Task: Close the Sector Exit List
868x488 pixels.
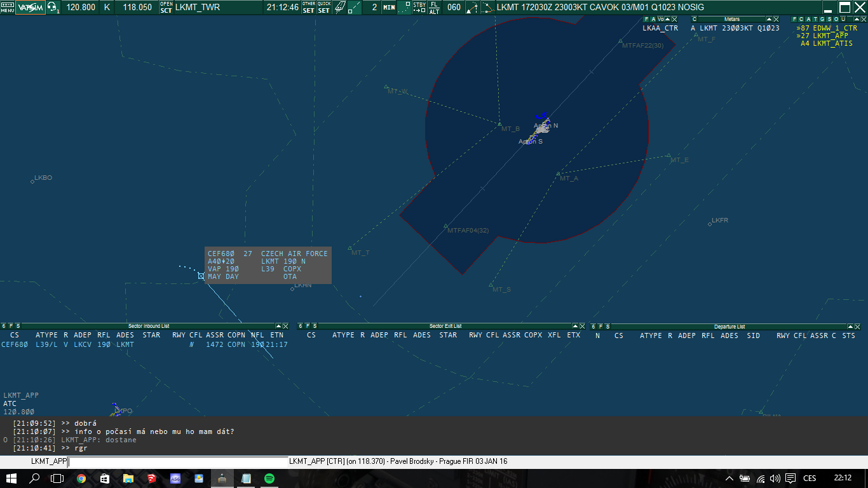Action: click(582, 326)
